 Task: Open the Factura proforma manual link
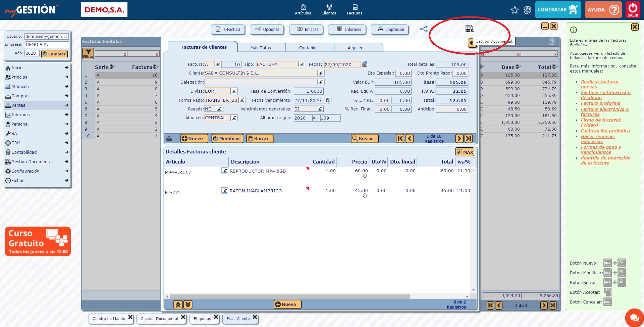tap(600, 103)
